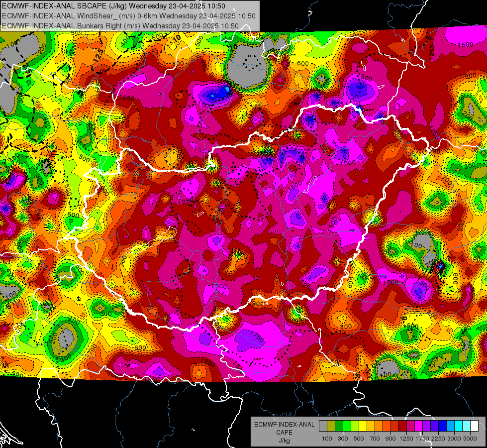Screen dimensions: 487x448
Task: Click the bright magenta legend swatch
Action: 419,426
